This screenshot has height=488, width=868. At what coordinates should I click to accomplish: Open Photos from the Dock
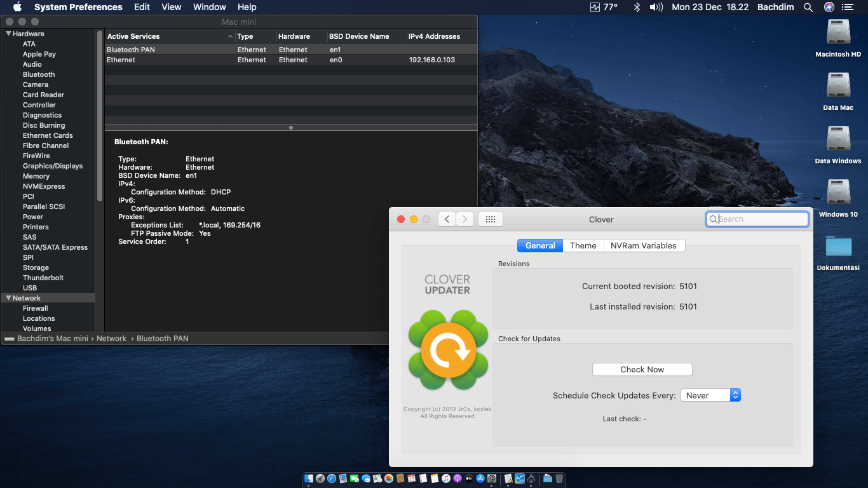pos(389,478)
